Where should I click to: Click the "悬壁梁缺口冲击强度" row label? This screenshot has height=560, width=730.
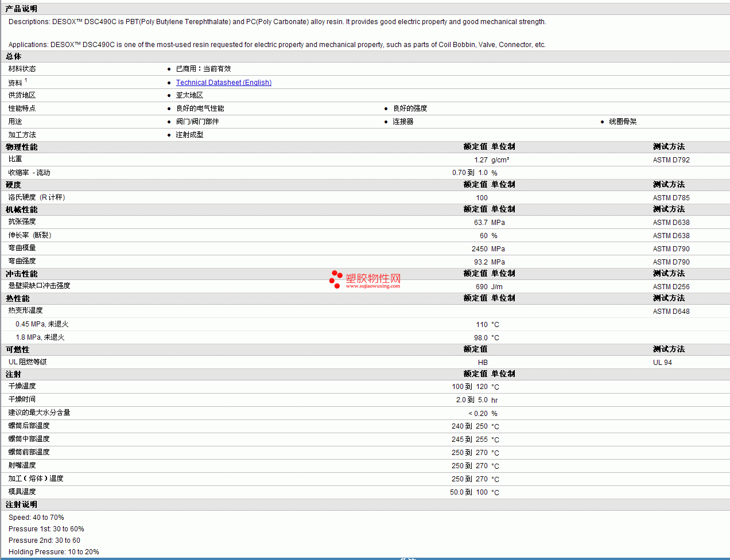click(x=39, y=286)
